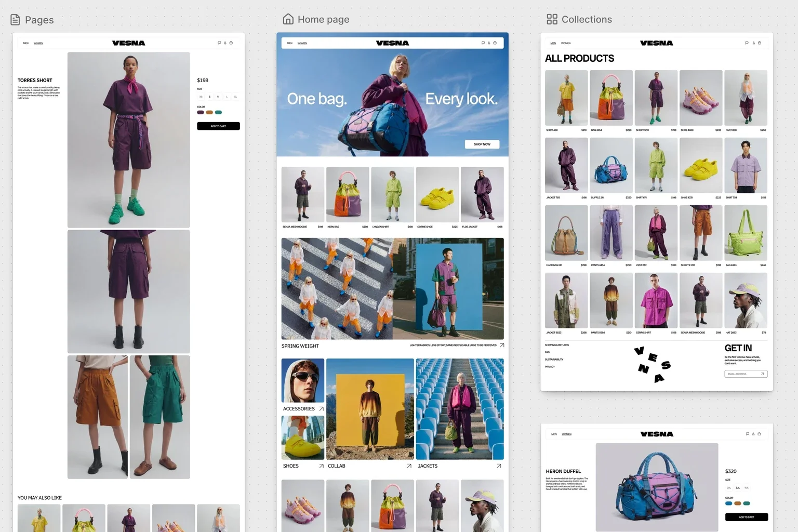Select size M on Torres Short page
Screen dimensions: 798x532
coord(218,97)
